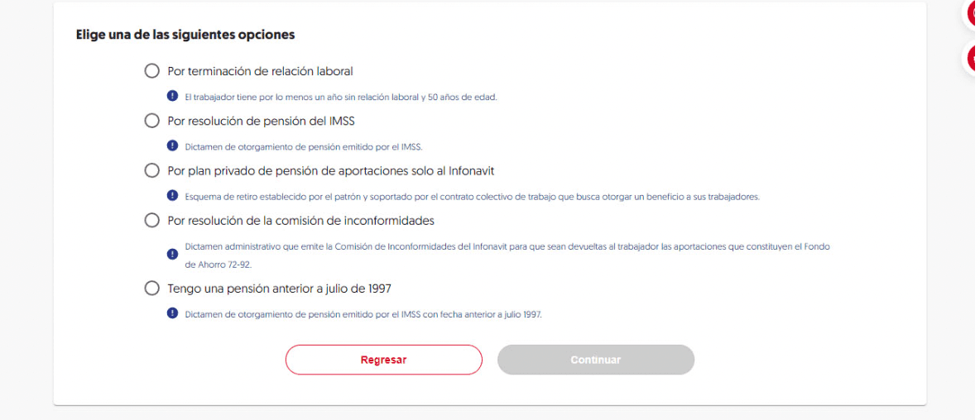Image resolution: width=980 pixels, height=420 pixels.
Task: Click the 'Fondo de Ahorro 72-92' description text
Action: (507, 255)
